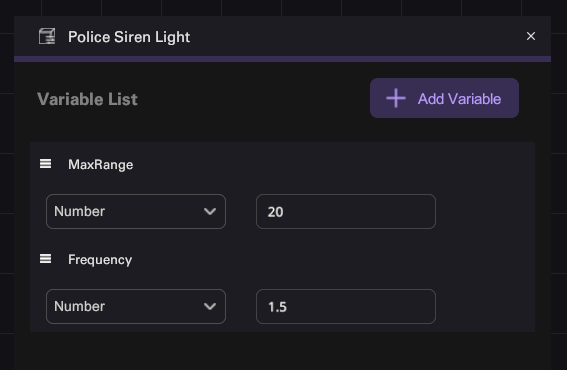Click the empty panel area below Frequency row

coord(282,351)
